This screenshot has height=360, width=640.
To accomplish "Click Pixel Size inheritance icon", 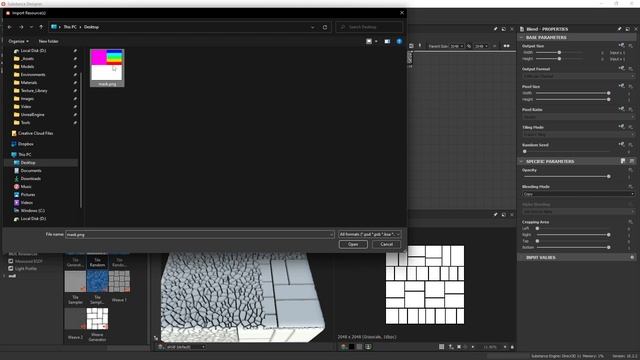I will (621, 85).
